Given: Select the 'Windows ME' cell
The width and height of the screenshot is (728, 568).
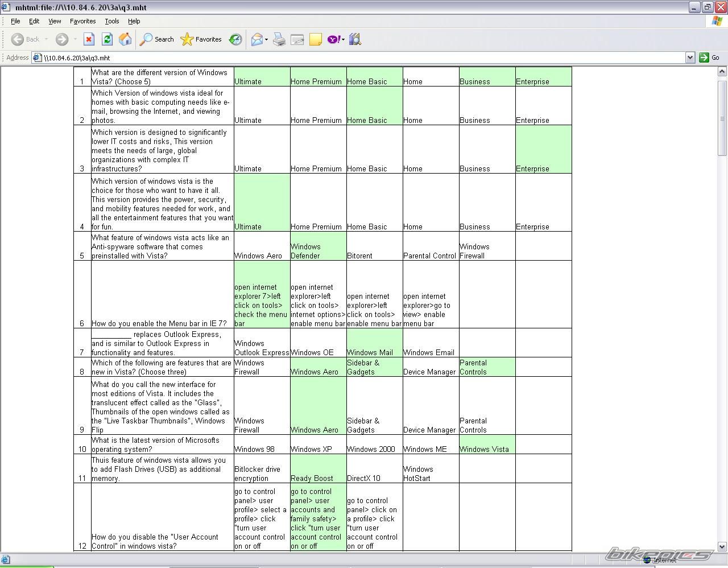Looking at the screenshot, I should pos(431,444).
